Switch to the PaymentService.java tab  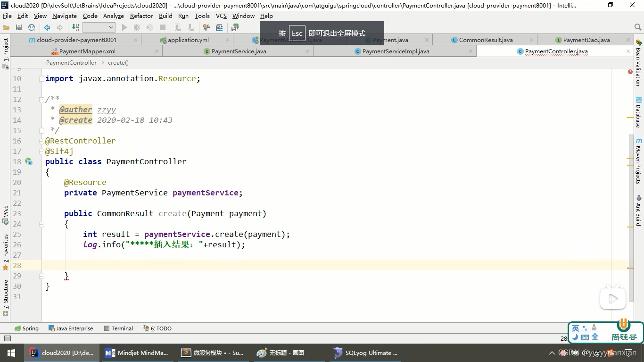pyautogui.click(x=238, y=51)
